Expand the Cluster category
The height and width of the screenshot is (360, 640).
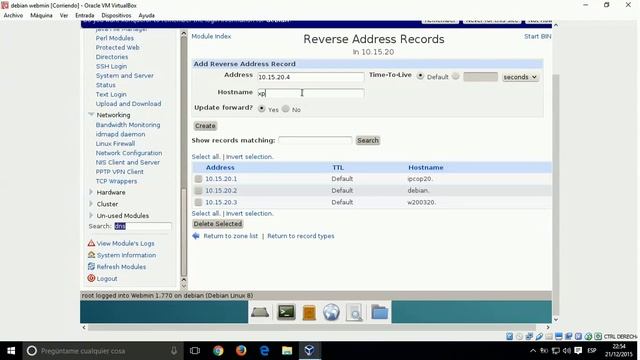(91, 204)
